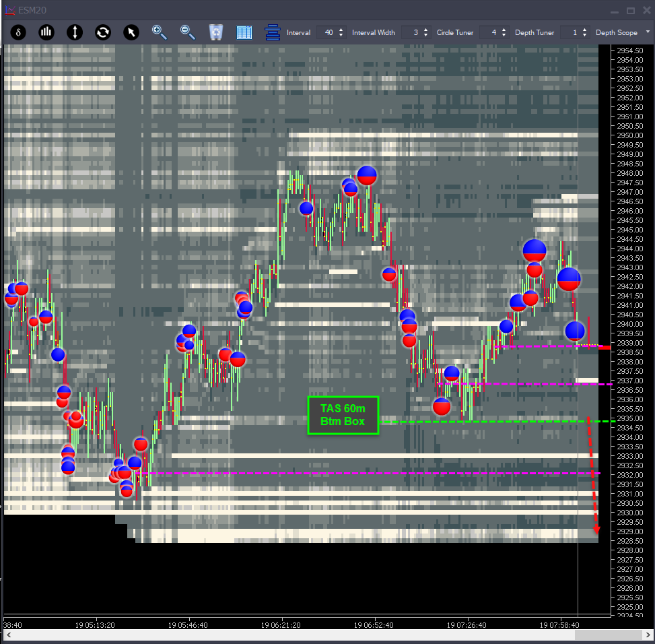The height and width of the screenshot is (644, 655).
Task: Increase Depth Tuner with up arrow
Action: click(x=584, y=30)
